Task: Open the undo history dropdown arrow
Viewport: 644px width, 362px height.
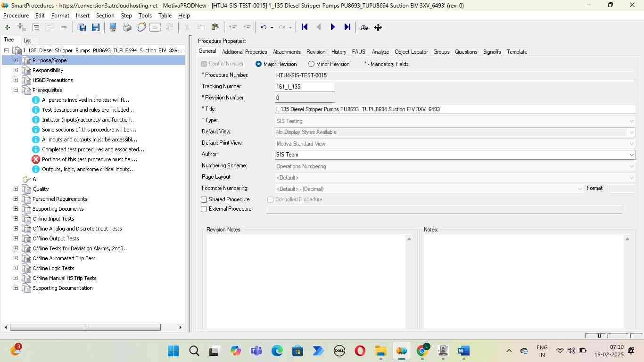Action: [x=272, y=27]
